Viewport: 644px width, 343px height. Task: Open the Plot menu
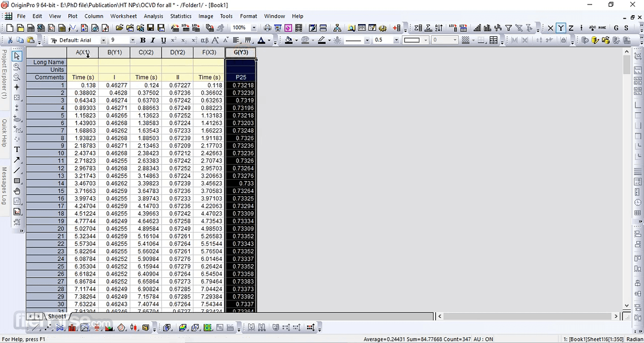coord(73,16)
